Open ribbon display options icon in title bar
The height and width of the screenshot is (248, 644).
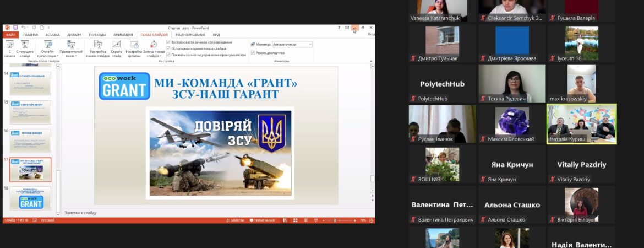click(347, 28)
